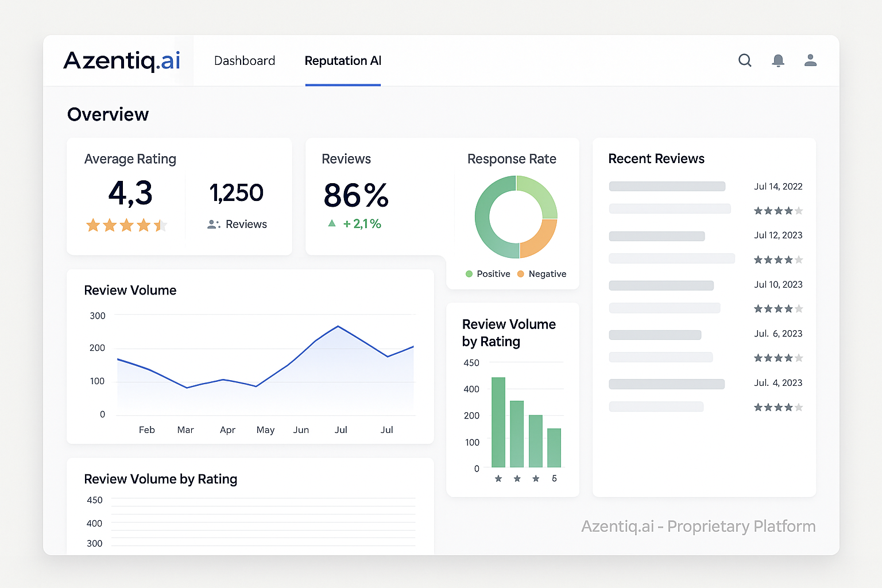Expand the Review Volume chart

pyautogui.click(x=130, y=291)
